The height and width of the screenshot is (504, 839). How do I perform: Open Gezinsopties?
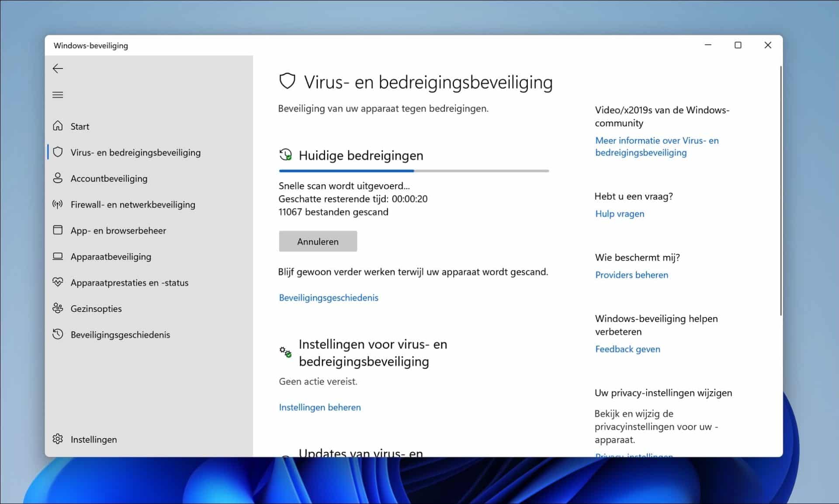pyautogui.click(x=96, y=308)
